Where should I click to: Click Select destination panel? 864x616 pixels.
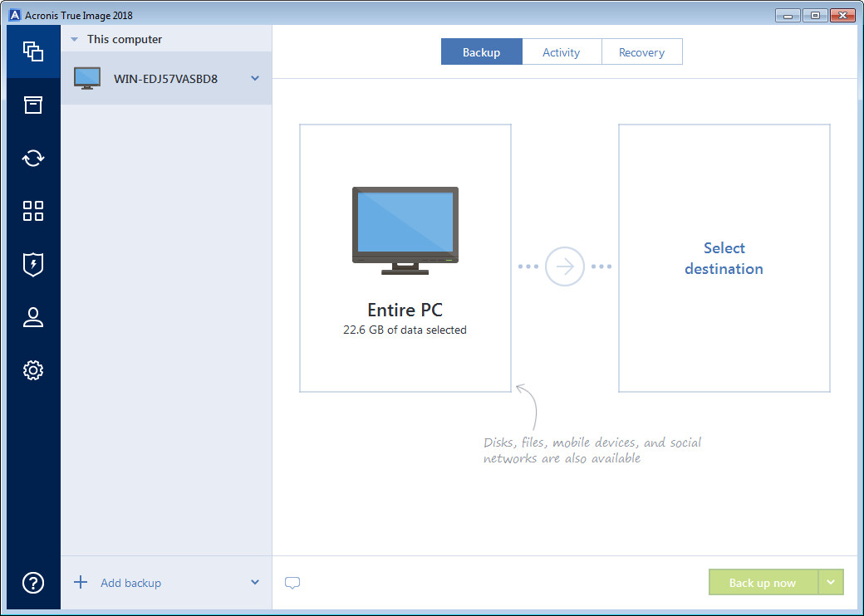coord(724,258)
